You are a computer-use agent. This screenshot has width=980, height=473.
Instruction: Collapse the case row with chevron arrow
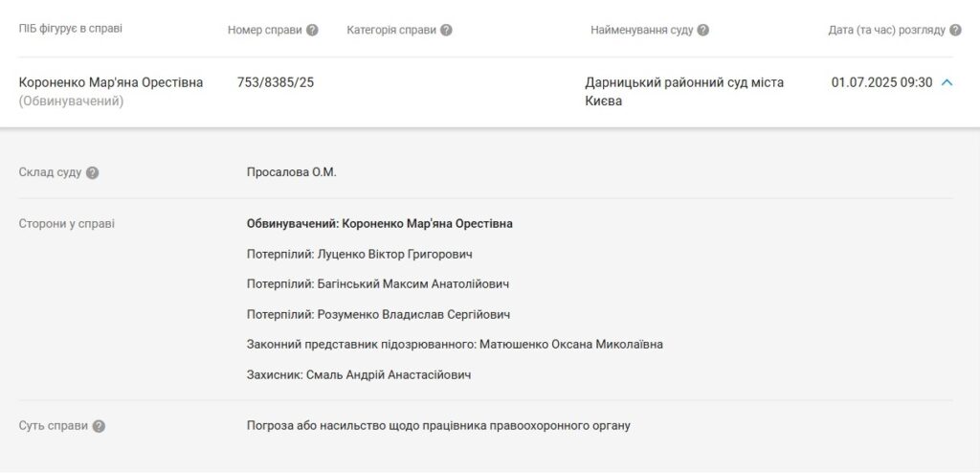(x=947, y=82)
